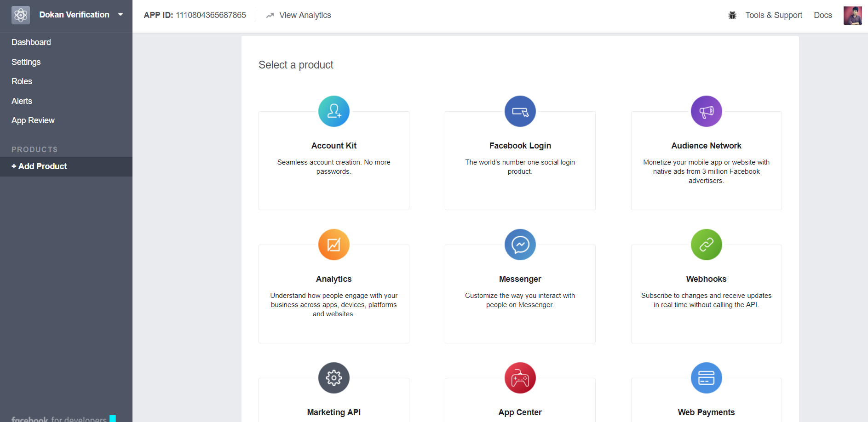Click 'Seamless account creation' description text
Image resolution: width=868 pixels, height=422 pixels.
point(334,167)
